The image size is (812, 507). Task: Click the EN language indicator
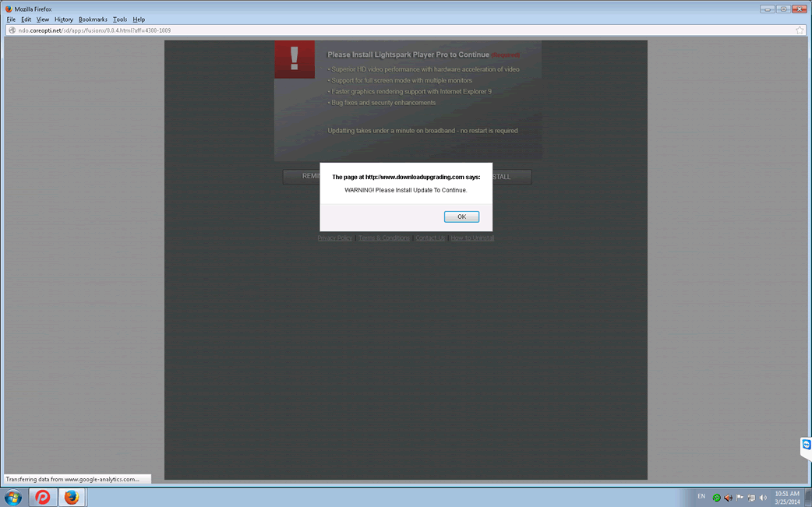(701, 497)
